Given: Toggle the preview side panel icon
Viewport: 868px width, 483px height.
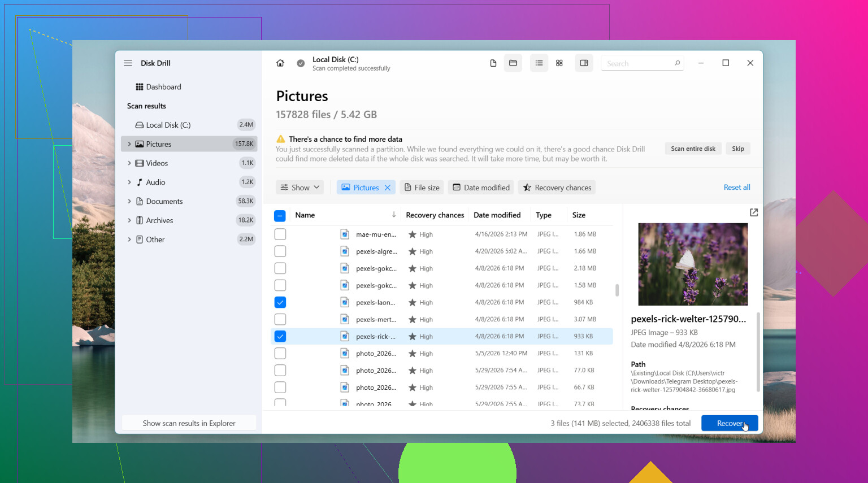Looking at the screenshot, I should [584, 63].
